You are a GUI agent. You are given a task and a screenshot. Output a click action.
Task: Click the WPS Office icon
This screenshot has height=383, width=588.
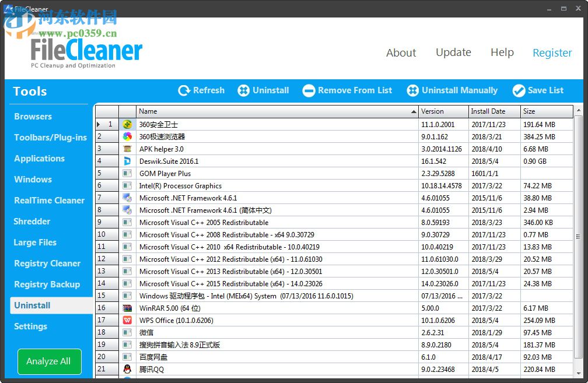pos(128,320)
